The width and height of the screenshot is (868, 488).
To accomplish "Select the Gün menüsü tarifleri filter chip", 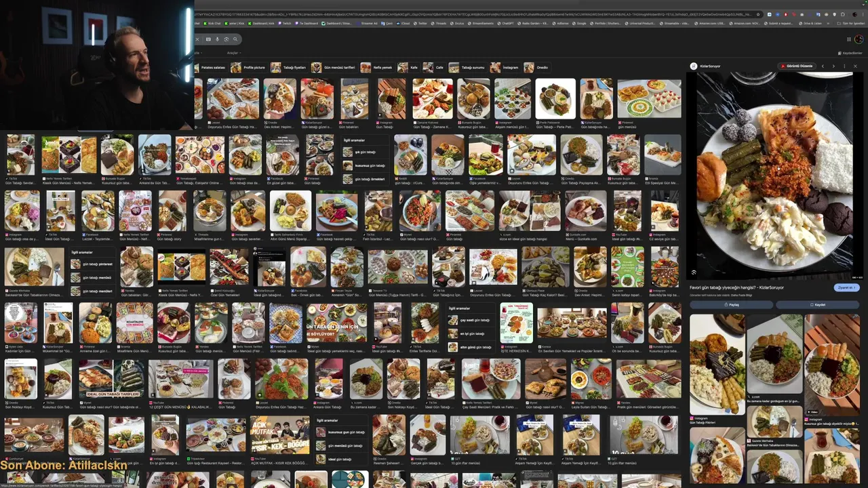I will click(x=334, y=68).
